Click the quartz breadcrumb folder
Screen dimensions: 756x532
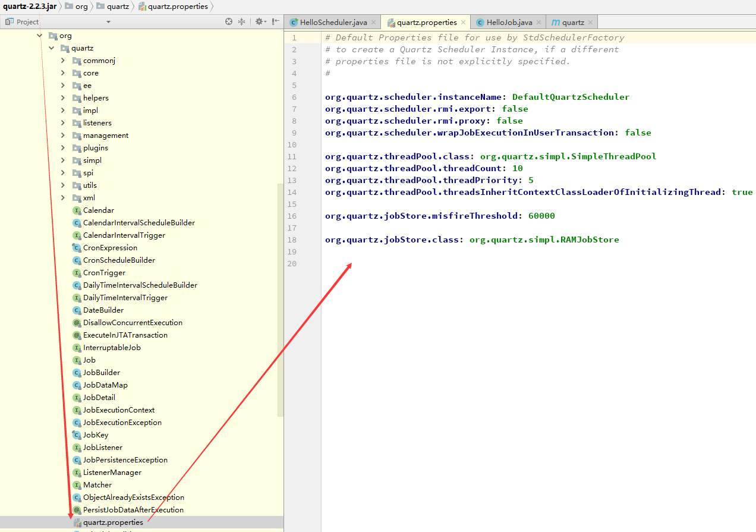click(x=112, y=7)
